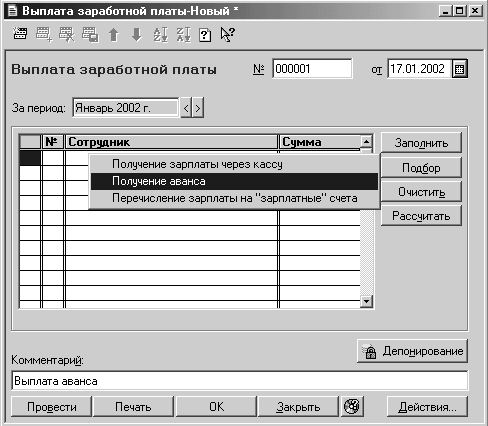Image resolution: width=488 pixels, height=426 pixels.
Task: Open the description help document icon
Action: [205, 35]
